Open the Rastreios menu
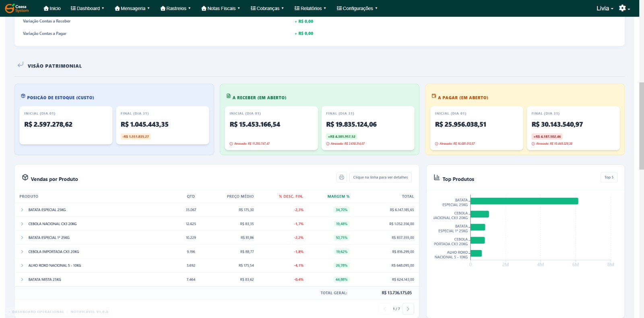Viewport: 644px width, 318px height. 175,8
